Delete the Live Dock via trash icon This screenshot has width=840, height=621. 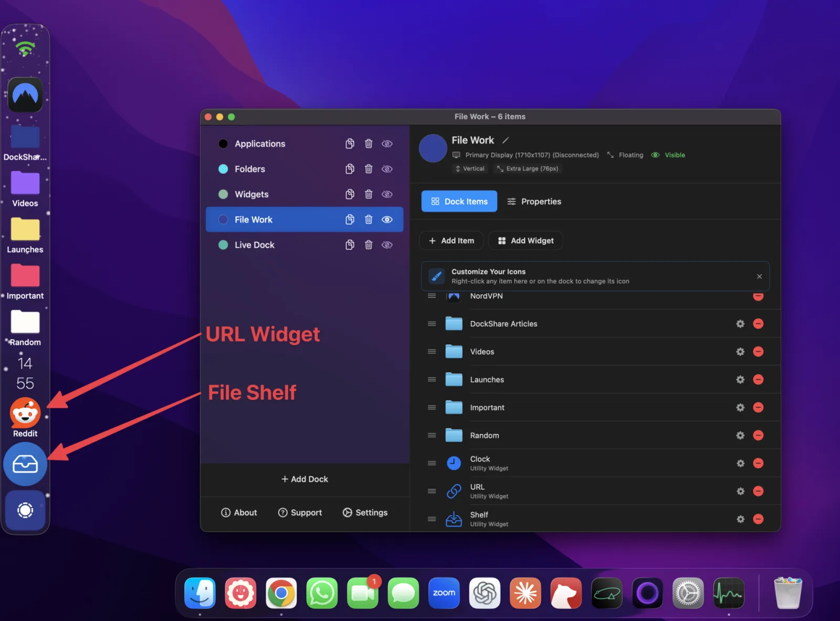[x=369, y=245]
